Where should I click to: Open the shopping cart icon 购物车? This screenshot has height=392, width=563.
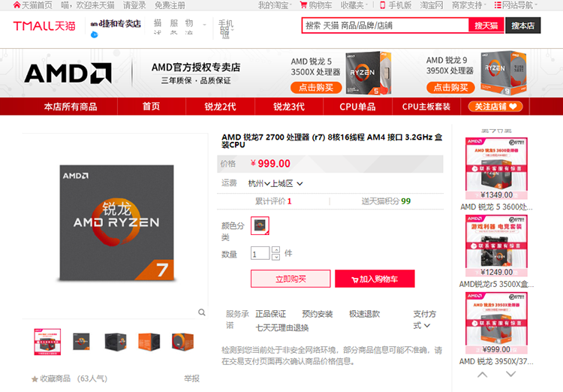pos(303,5)
